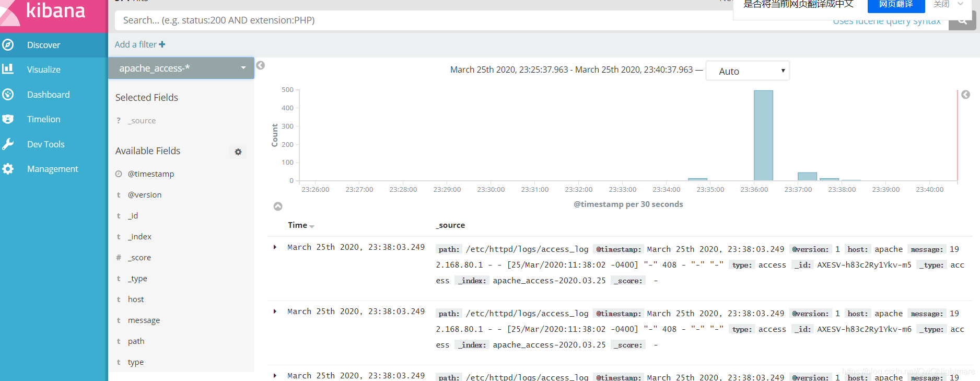Viewport: 980px width, 381px height.
Task: Open the Management gear icon
Action: (x=8, y=169)
